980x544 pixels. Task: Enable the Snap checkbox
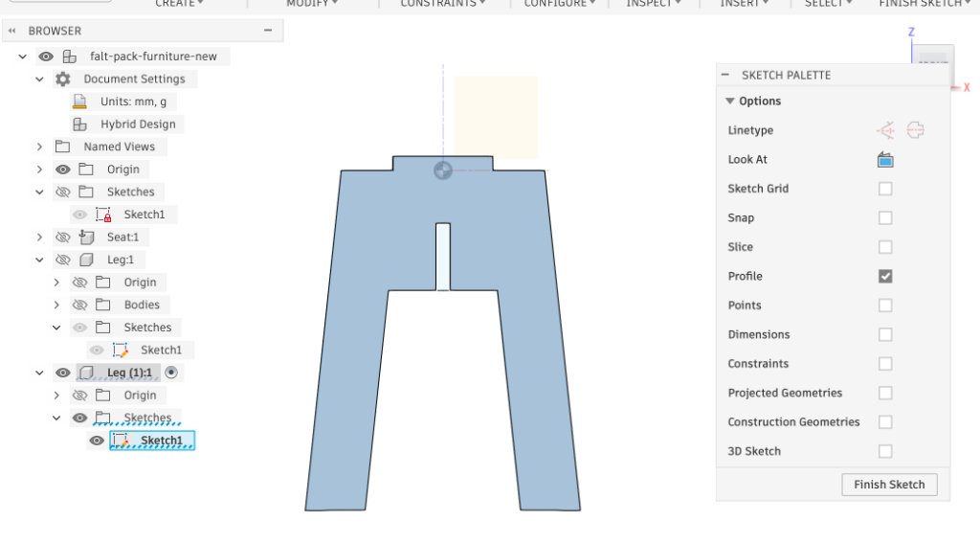click(885, 217)
